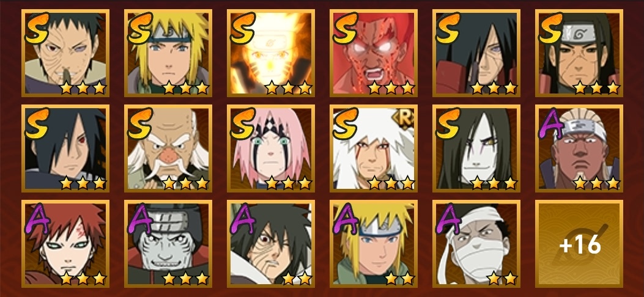Select the pink-haired S-rank kunoichi portrait

pyautogui.click(x=271, y=148)
